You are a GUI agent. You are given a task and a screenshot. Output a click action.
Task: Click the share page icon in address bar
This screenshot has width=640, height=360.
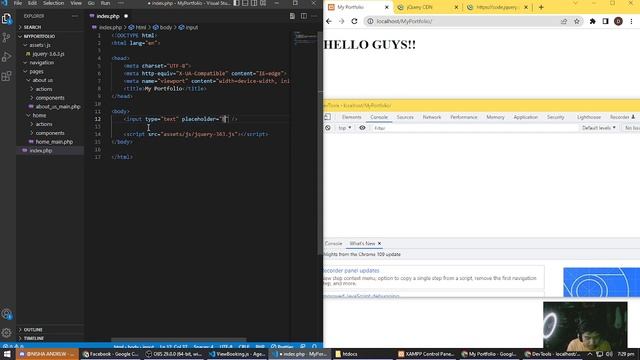click(564, 21)
